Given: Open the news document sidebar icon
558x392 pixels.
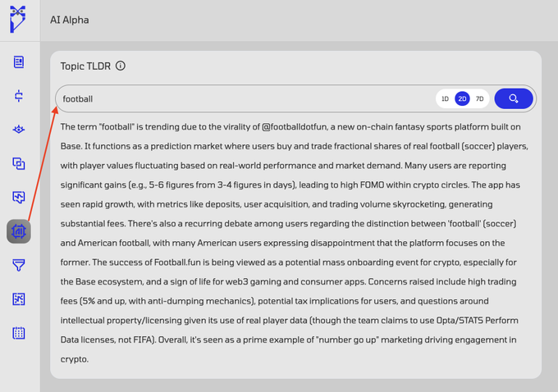Looking at the screenshot, I should pos(19,62).
